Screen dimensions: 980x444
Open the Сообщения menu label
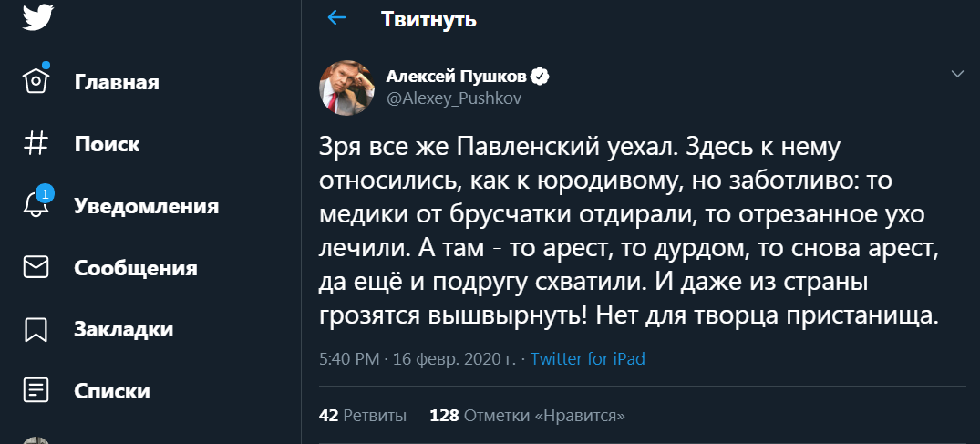[x=136, y=268]
